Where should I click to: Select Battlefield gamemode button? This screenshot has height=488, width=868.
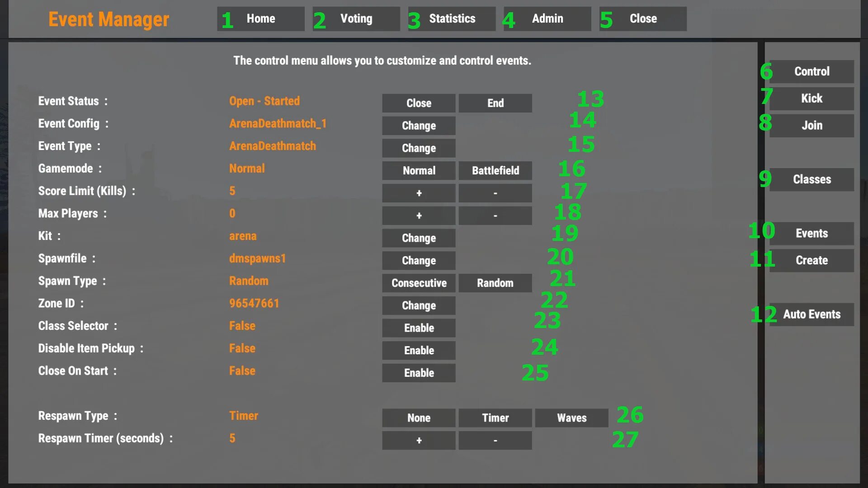(495, 170)
